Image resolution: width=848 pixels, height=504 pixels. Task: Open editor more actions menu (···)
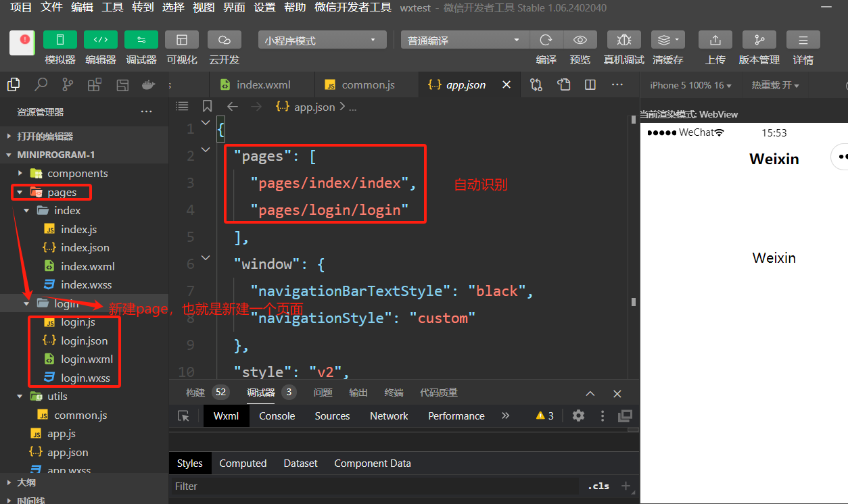pos(617,85)
